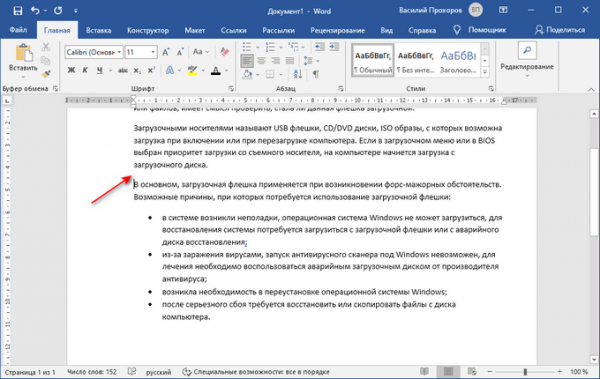Viewport: 600px width, 379px height.
Task: Toggle underline Ч formatting
Action: click(x=99, y=70)
